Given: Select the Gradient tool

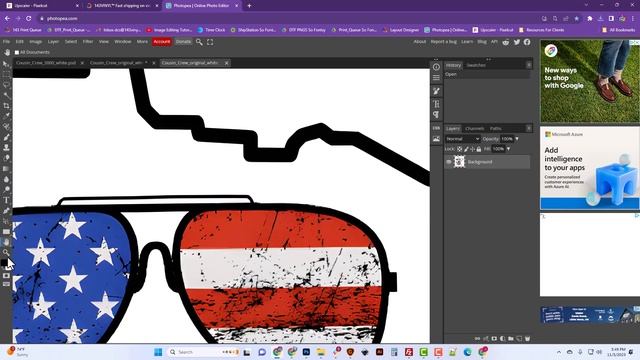Looking at the screenshot, I should click(6, 168).
